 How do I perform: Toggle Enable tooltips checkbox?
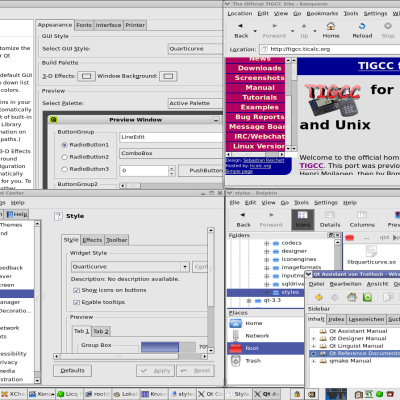[76, 302]
